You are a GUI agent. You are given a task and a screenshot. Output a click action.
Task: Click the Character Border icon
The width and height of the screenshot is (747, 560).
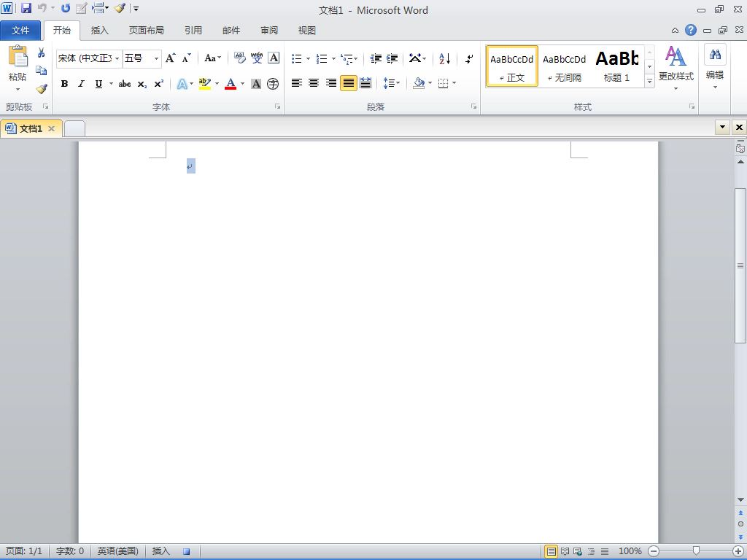(274, 58)
